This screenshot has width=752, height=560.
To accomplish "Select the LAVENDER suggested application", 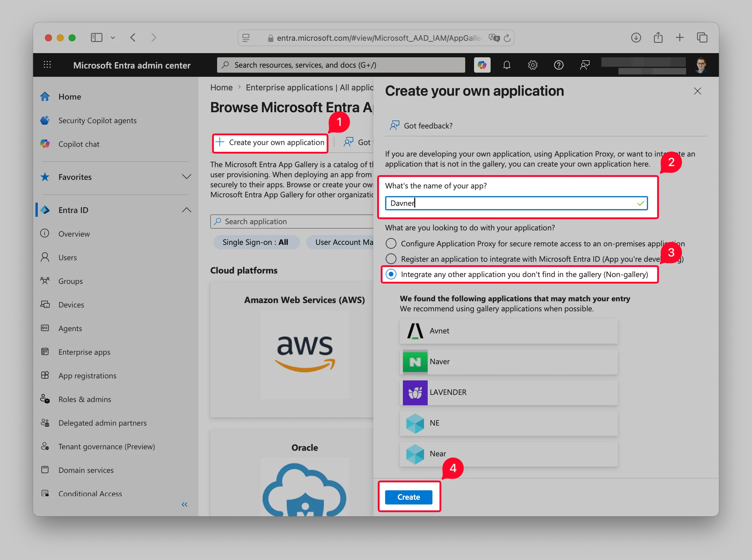I will (508, 392).
